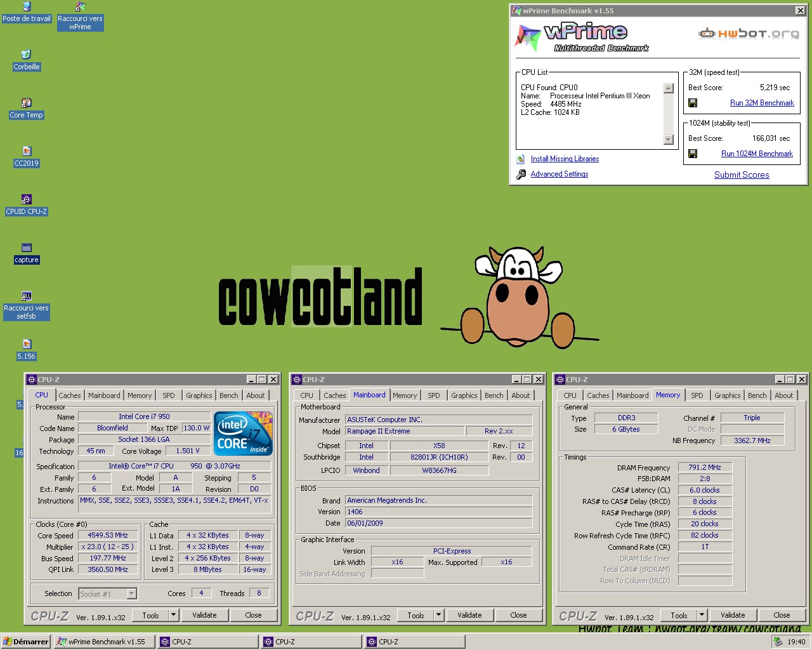
Task: Switch to Caches tab in left CPU-Z window
Action: [70, 395]
